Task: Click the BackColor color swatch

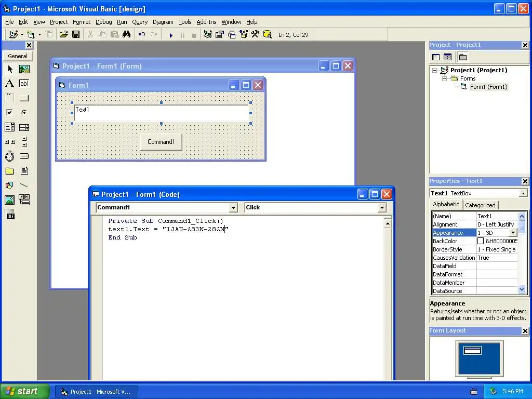Action: point(481,241)
